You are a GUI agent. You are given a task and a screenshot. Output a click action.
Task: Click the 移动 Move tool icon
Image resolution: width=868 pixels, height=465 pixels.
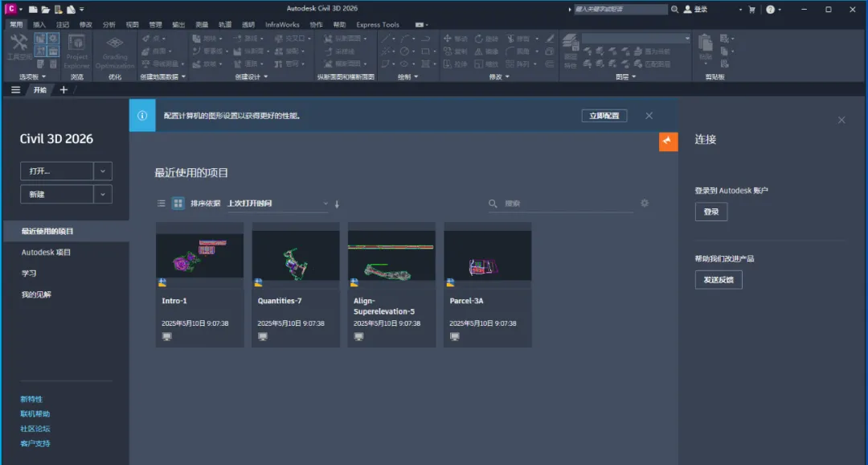pyautogui.click(x=448, y=39)
